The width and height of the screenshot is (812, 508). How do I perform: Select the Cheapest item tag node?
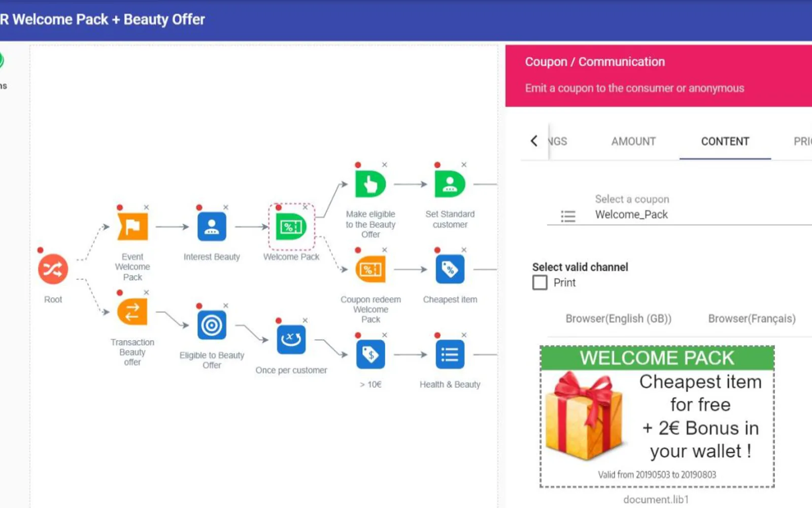click(450, 269)
